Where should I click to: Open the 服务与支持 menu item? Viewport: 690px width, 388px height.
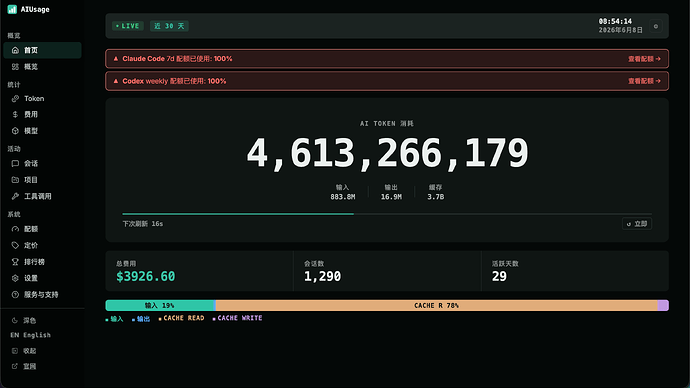click(42, 294)
